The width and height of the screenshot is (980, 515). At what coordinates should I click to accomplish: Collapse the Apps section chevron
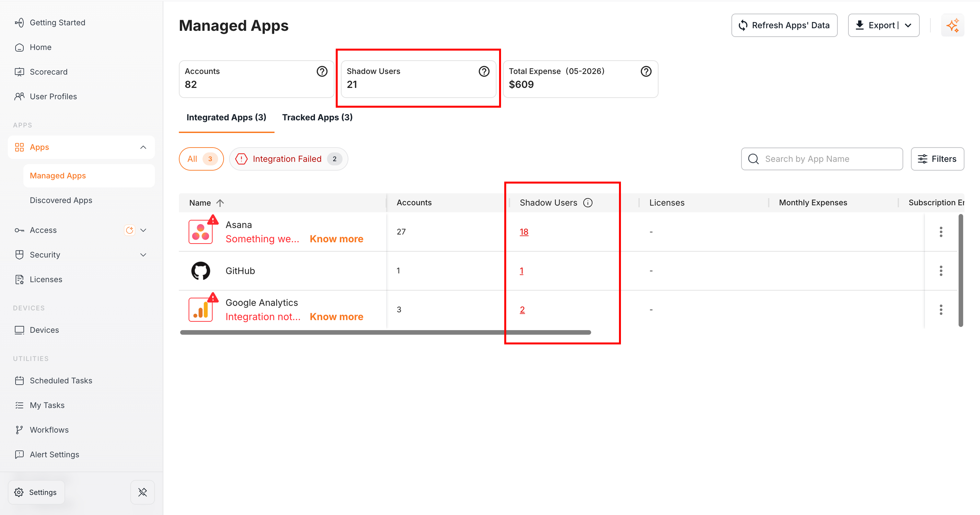click(143, 147)
